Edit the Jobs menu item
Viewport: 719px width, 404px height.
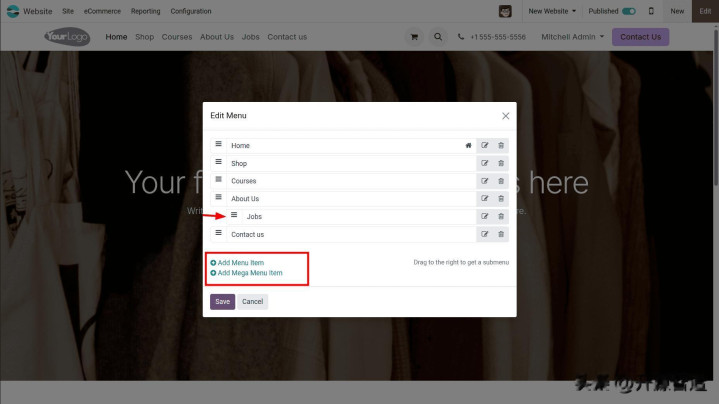(485, 216)
